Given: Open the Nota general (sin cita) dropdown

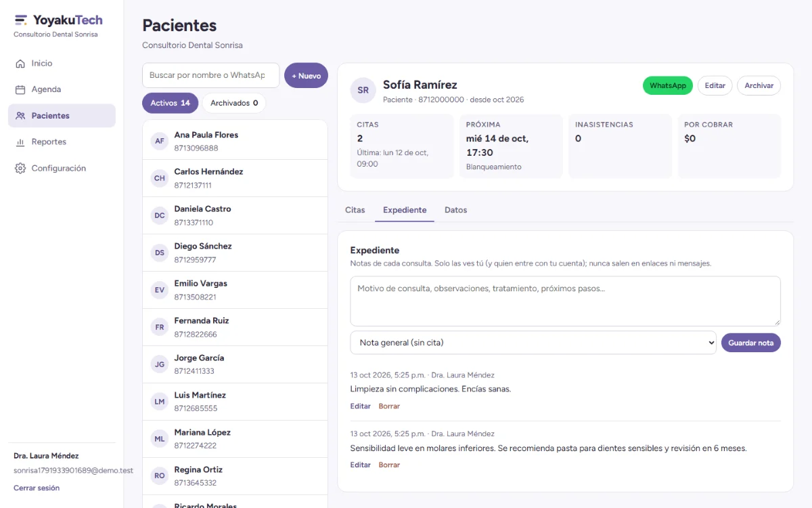Looking at the screenshot, I should [533, 343].
